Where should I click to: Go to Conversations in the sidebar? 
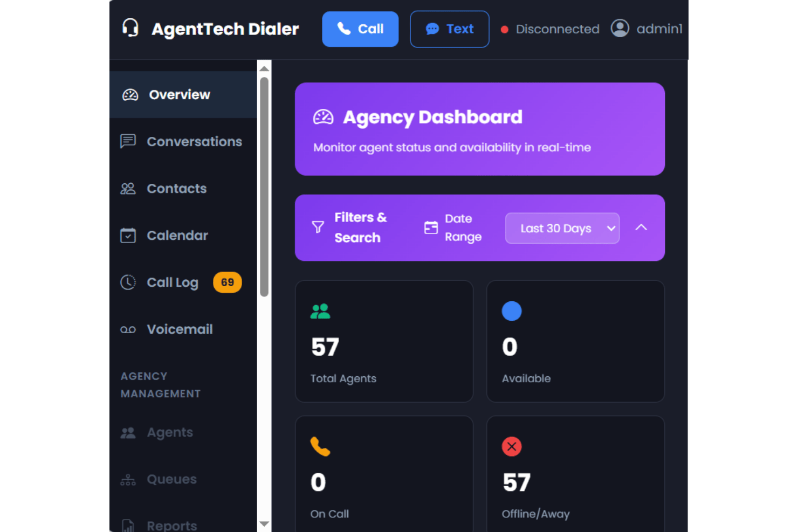point(183,141)
